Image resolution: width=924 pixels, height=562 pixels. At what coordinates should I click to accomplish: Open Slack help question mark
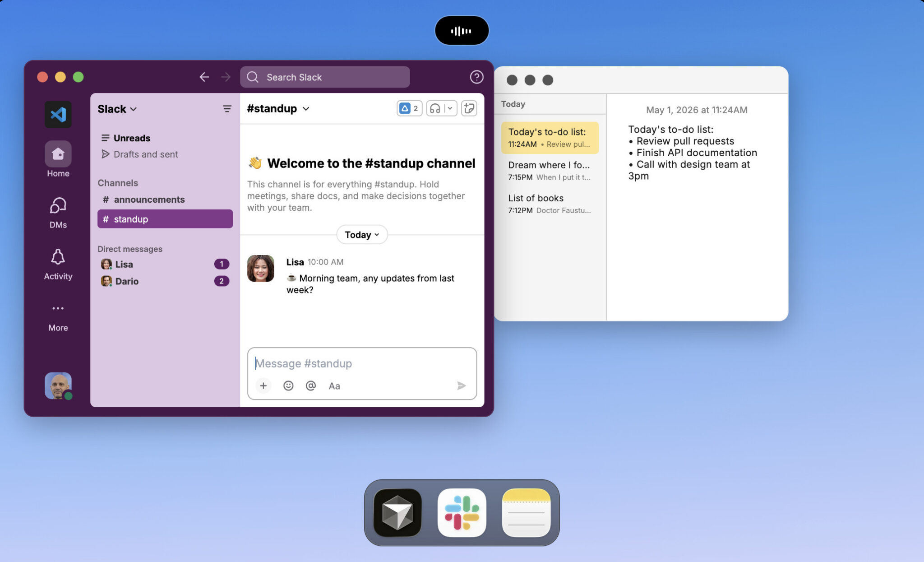click(476, 77)
